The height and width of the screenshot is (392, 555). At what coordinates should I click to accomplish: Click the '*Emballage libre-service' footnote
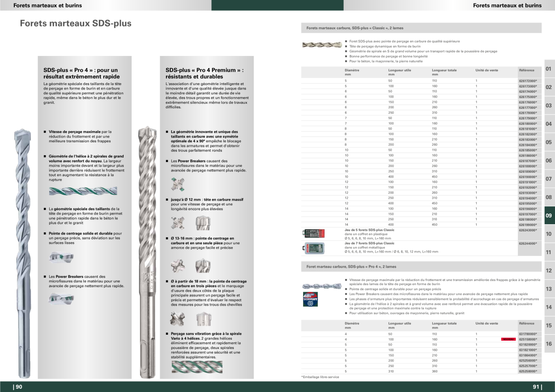320,377
